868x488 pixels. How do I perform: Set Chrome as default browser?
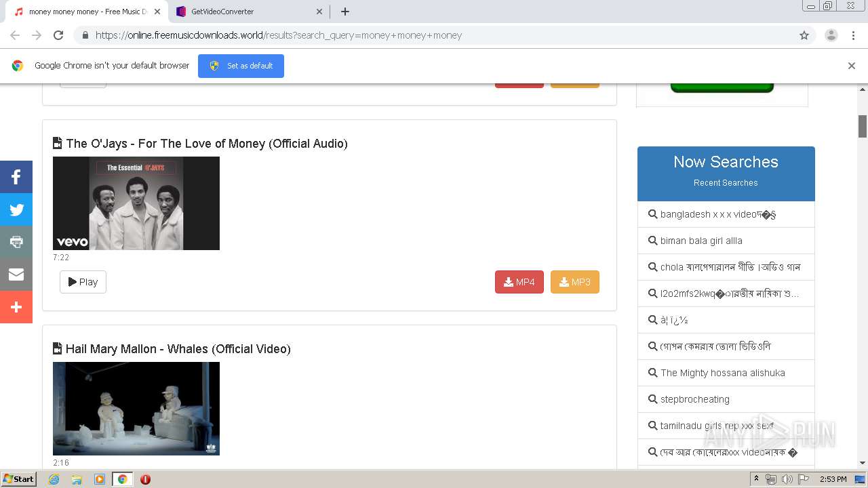tap(241, 66)
